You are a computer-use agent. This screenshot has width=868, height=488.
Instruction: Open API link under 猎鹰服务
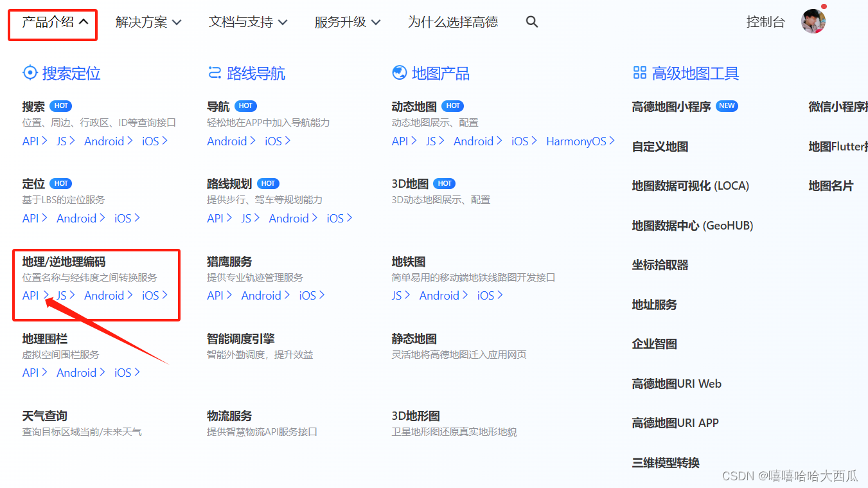pos(220,295)
